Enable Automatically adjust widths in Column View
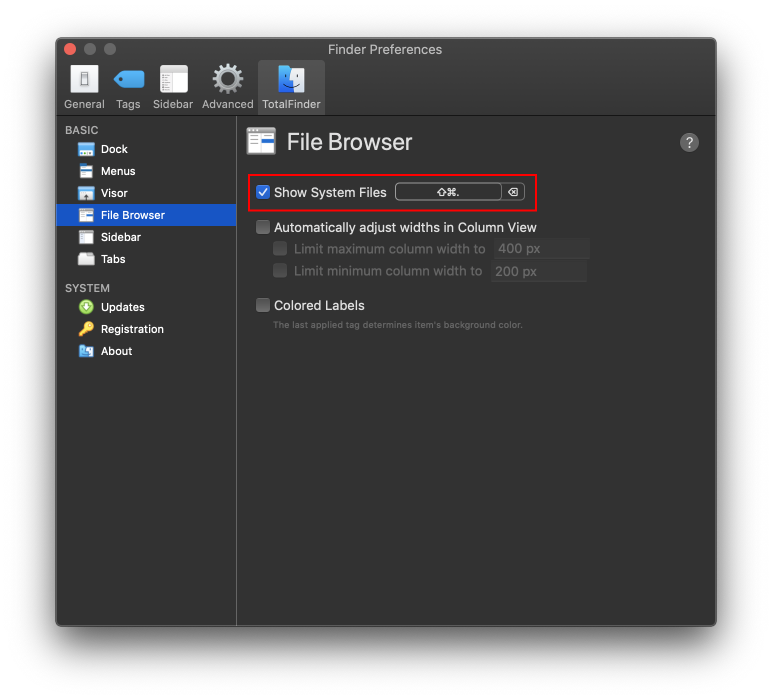This screenshot has height=700, width=772. [262, 227]
